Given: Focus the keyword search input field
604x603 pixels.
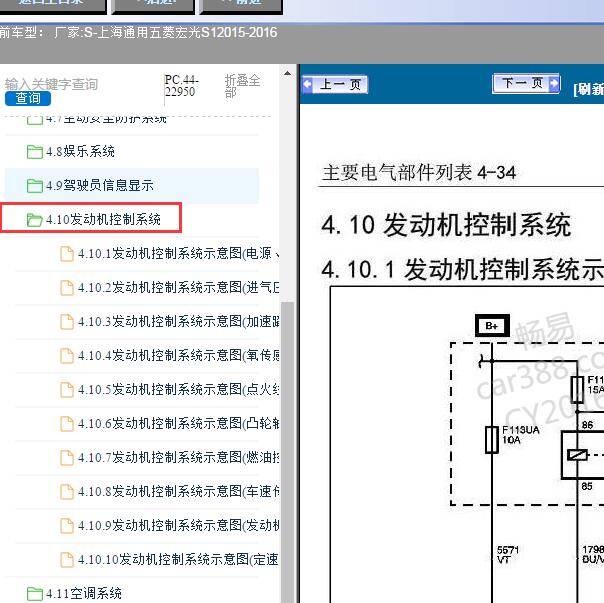Looking at the screenshot, I should [x=52, y=84].
